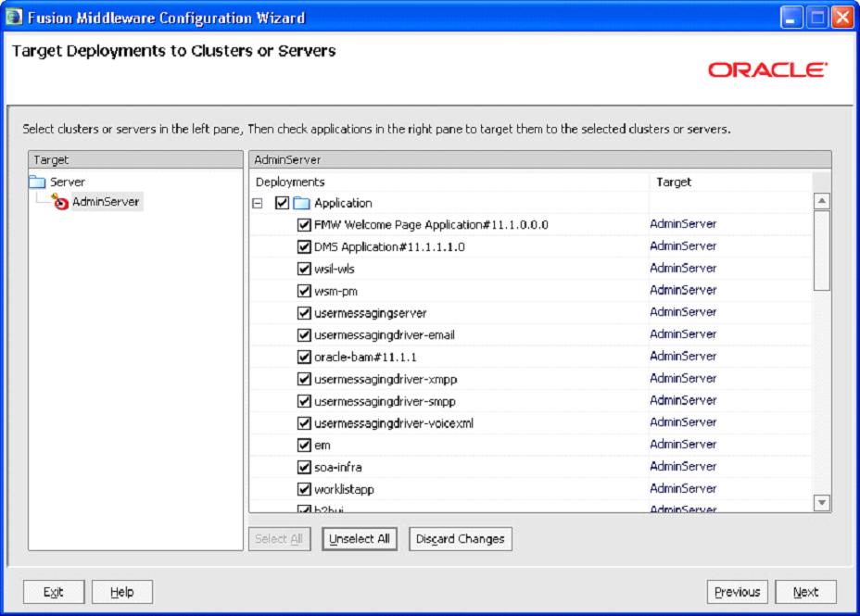The height and width of the screenshot is (616, 860).
Task: Click the Target pane header
Action: (x=135, y=159)
